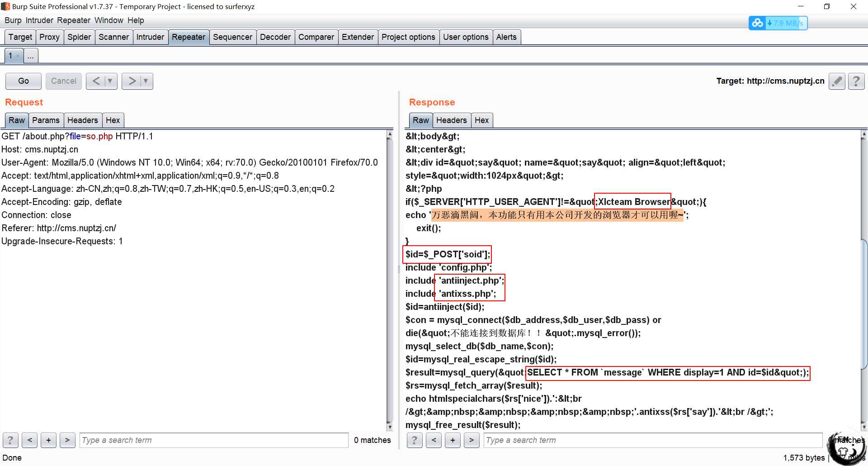Screen dimensions: 868x466
Task: Select the Request Raw view tab
Action: (17, 120)
